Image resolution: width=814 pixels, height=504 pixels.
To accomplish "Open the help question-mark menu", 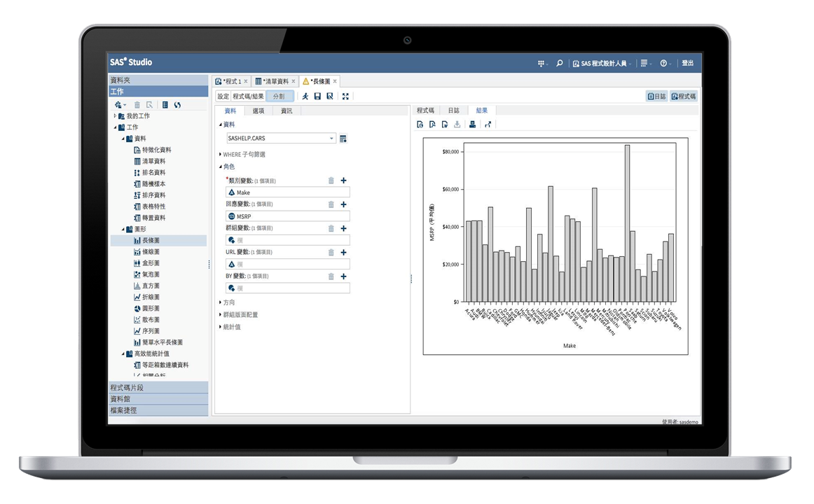I will pyautogui.click(x=664, y=63).
